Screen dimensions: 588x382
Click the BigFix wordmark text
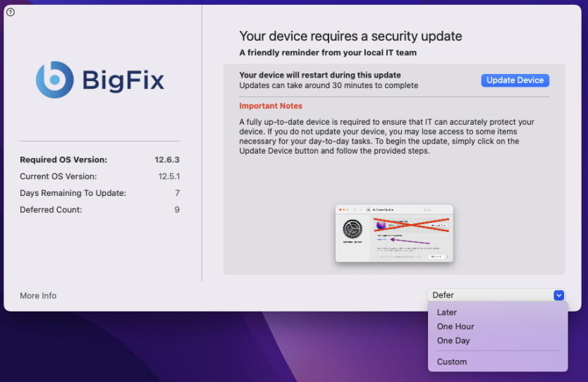click(123, 80)
